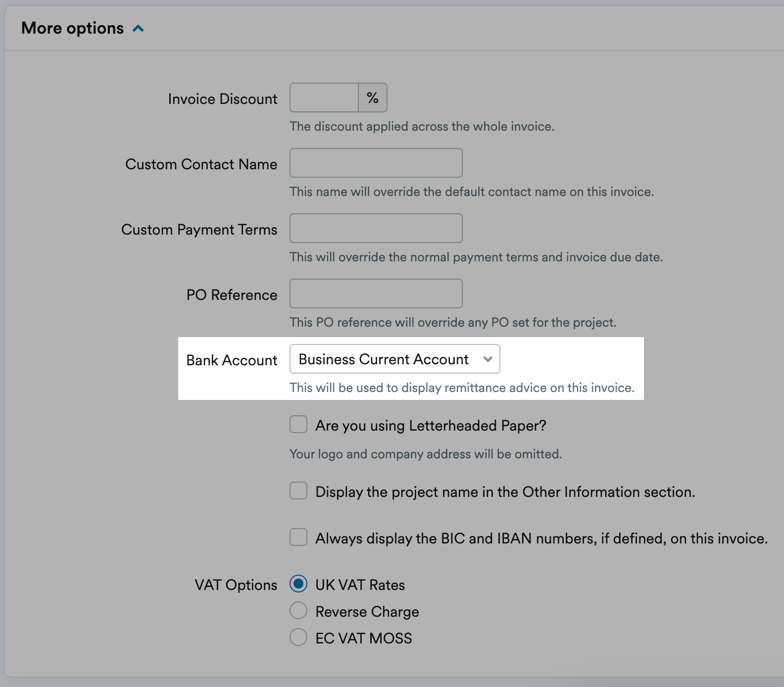Select EC VAT MOSS VAT option
The height and width of the screenshot is (687, 784).
[x=298, y=638]
